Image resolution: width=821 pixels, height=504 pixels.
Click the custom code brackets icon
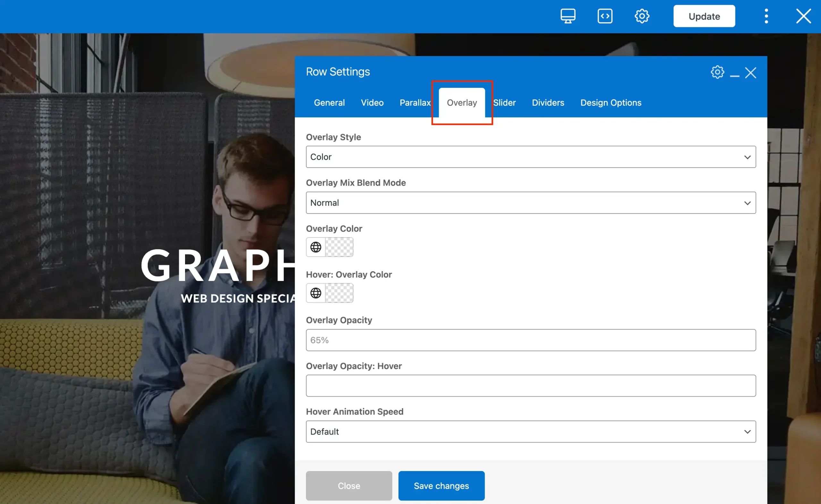(605, 16)
